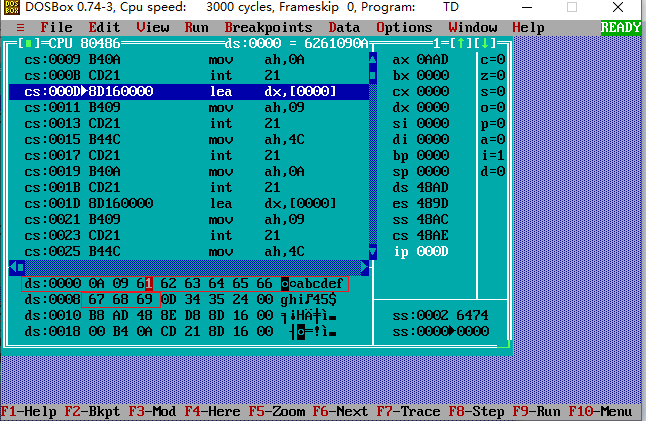The width and height of the screenshot is (646, 421).
Task: Toggle the zero flag z=0
Action: [493, 75]
